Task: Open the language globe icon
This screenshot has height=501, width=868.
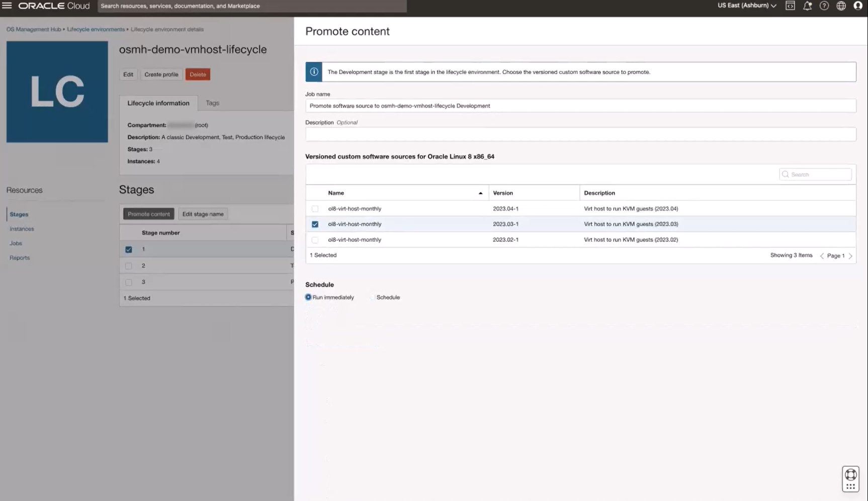Action: [x=841, y=6]
